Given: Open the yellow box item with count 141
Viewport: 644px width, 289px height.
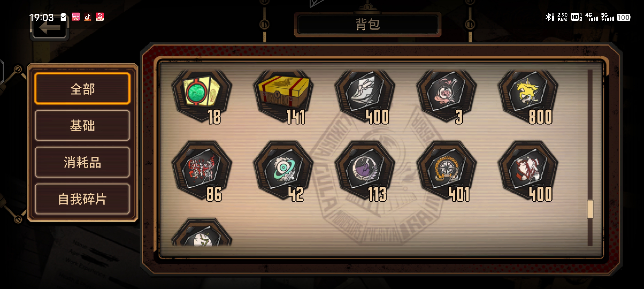Looking at the screenshot, I should click(x=283, y=96).
